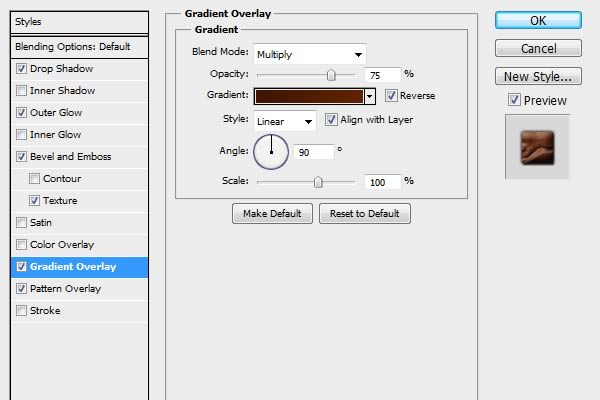Click the Opacity value field showing 75
Screen dimensions: 600x400
point(383,75)
